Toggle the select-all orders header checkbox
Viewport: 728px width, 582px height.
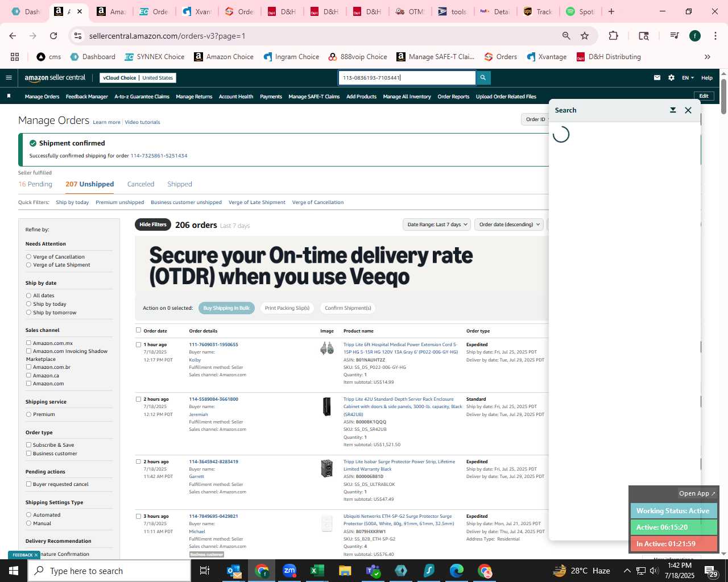click(138, 330)
